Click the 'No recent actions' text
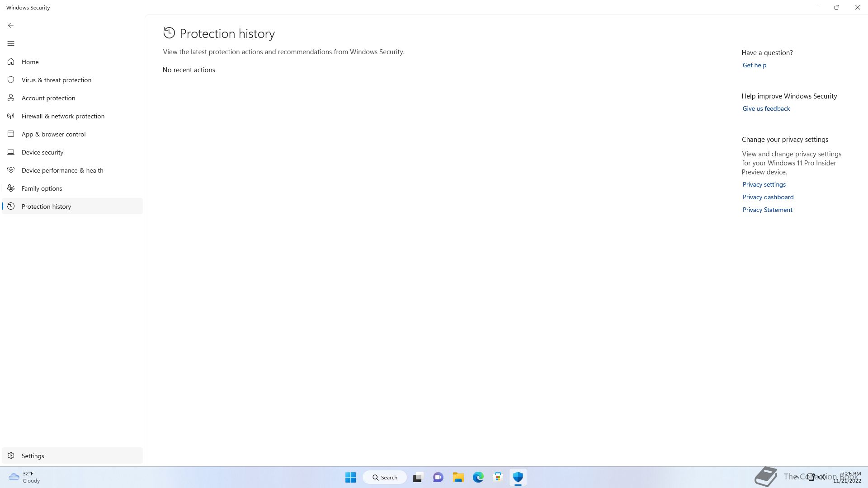The image size is (868, 488). pyautogui.click(x=189, y=70)
